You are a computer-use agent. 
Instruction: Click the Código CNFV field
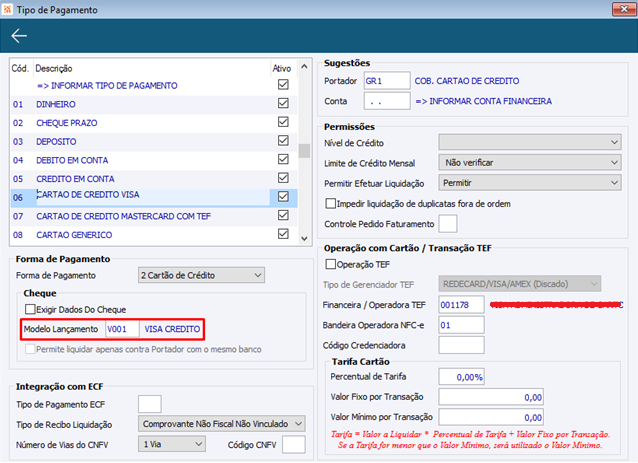pos(294,444)
